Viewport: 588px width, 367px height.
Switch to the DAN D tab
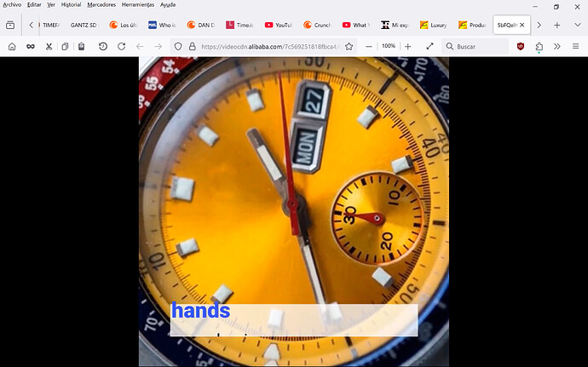coord(202,25)
